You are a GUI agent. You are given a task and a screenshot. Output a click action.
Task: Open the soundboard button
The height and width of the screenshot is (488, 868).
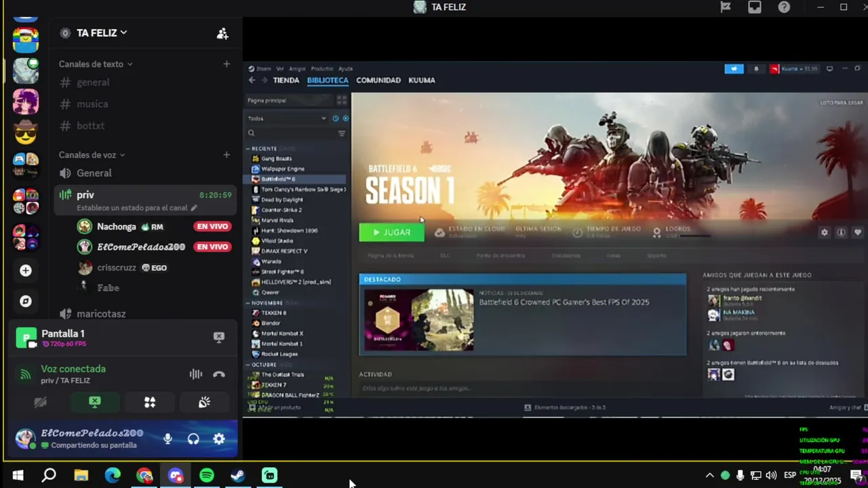204,402
